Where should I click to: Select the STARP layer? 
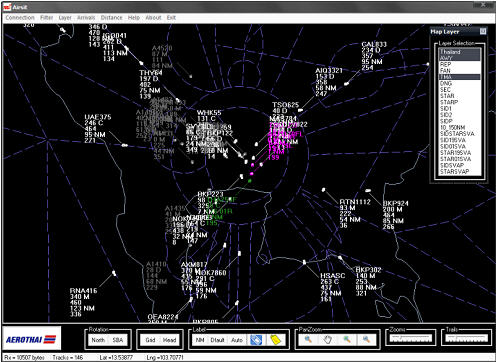(x=460, y=102)
